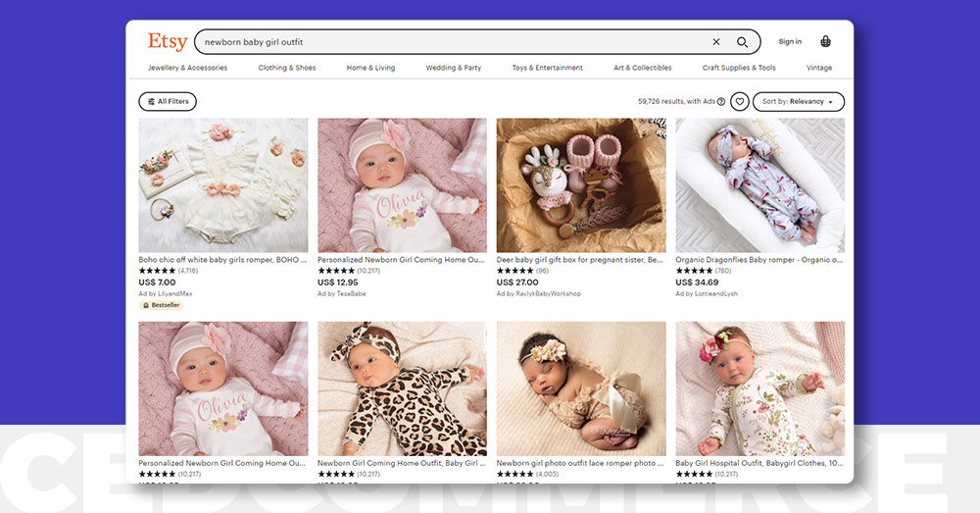980x513 pixels.
Task: Open Art & Collectibles category
Action: tap(643, 68)
